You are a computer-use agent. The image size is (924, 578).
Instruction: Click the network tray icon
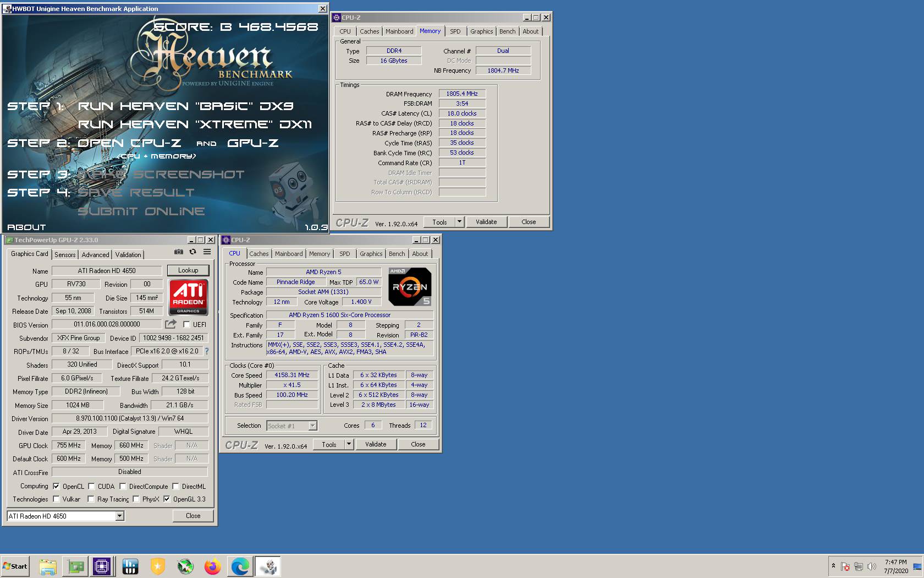click(858, 566)
